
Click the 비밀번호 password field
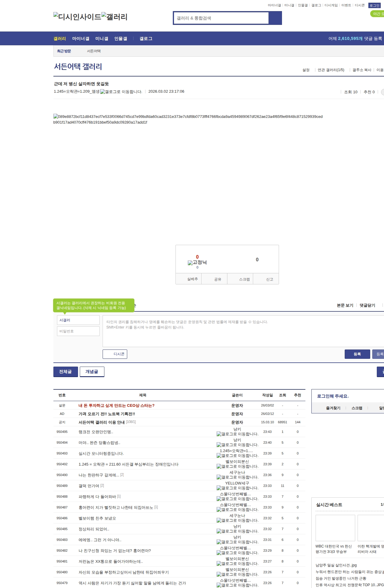pyautogui.click(x=78, y=331)
